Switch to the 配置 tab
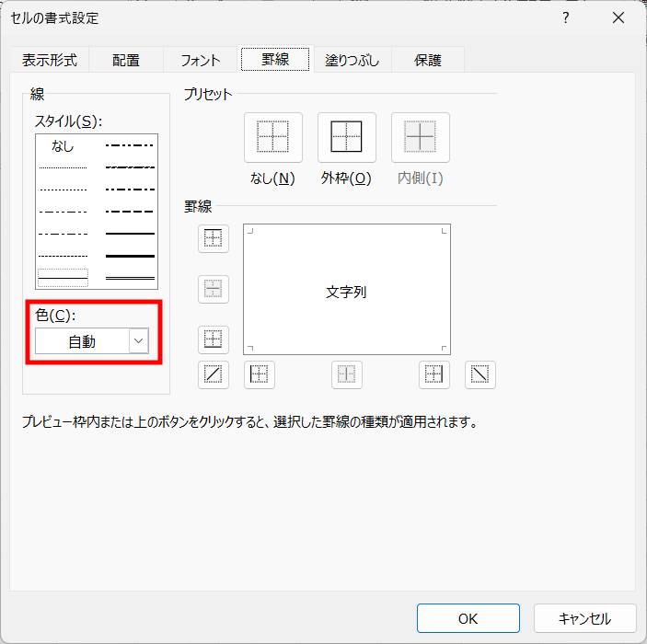The height and width of the screenshot is (644, 647). (x=126, y=60)
